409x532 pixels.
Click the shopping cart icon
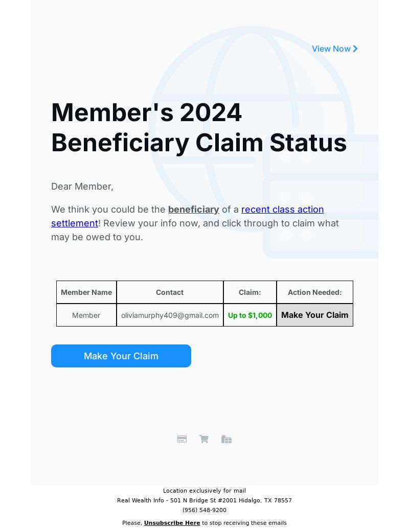[204, 439]
